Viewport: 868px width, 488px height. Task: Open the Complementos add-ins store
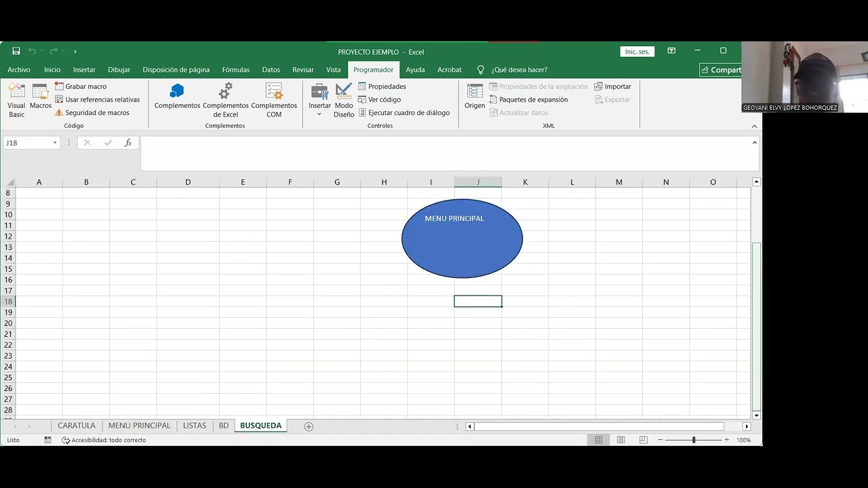[x=177, y=97]
